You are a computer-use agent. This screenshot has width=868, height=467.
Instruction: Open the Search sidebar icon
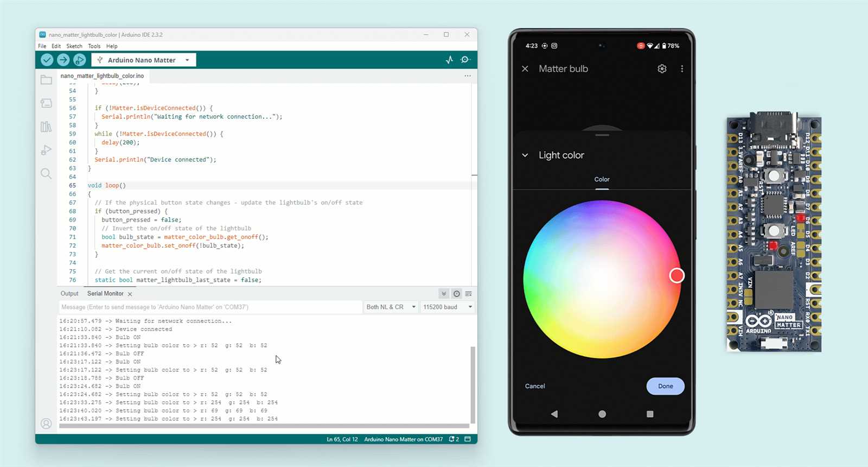coord(46,174)
